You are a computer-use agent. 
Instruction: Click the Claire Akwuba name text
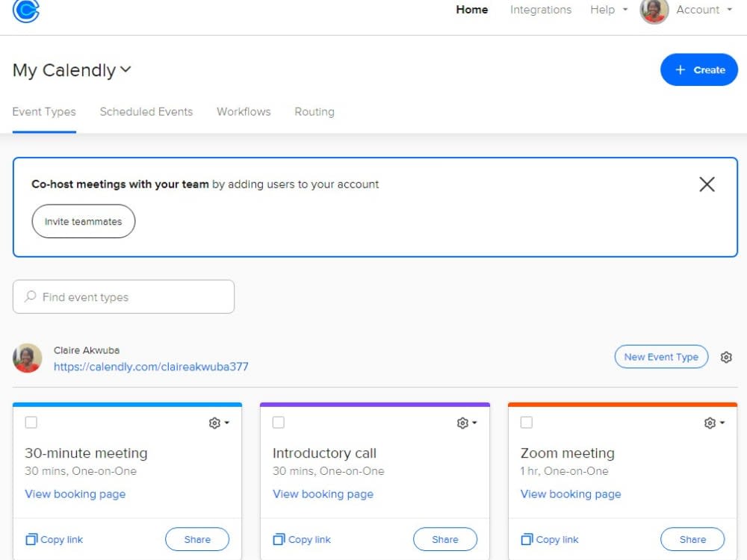(87, 350)
